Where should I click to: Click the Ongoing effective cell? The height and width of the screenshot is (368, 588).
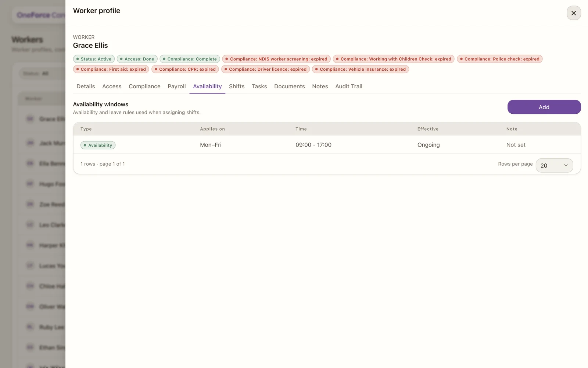click(x=428, y=145)
